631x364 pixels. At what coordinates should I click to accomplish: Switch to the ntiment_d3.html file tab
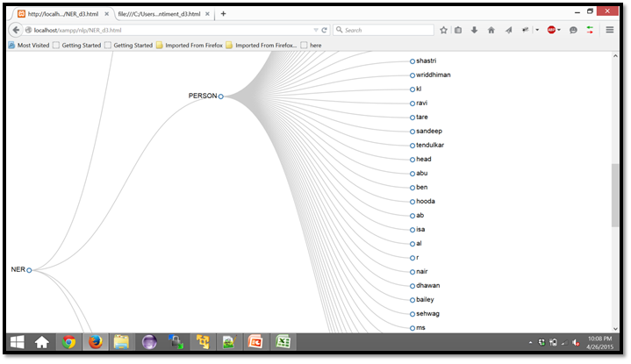[x=161, y=14]
